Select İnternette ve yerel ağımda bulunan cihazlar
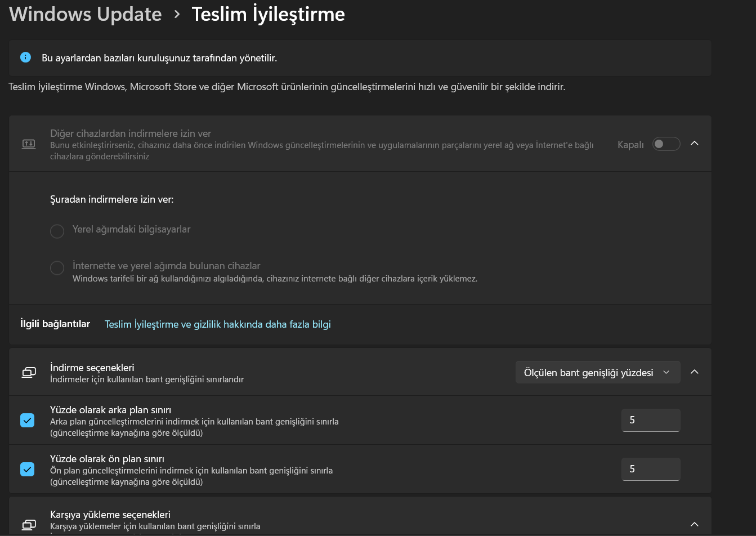 [x=57, y=267]
